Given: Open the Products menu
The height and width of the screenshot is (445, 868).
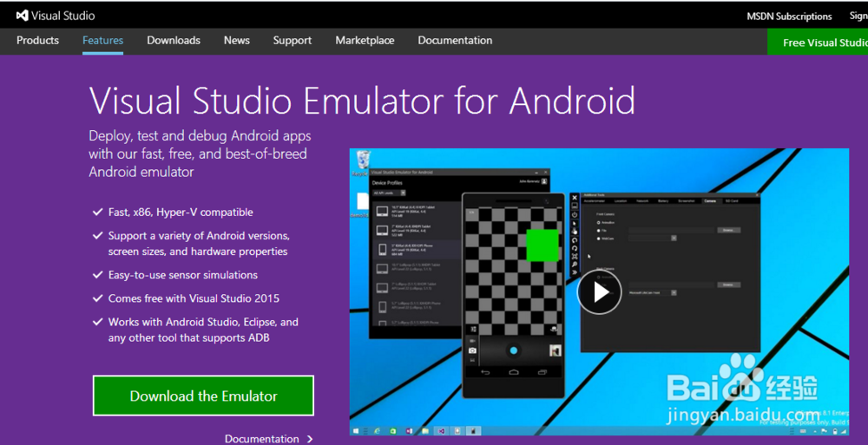Looking at the screenshot, I should [x=37, y=41].
